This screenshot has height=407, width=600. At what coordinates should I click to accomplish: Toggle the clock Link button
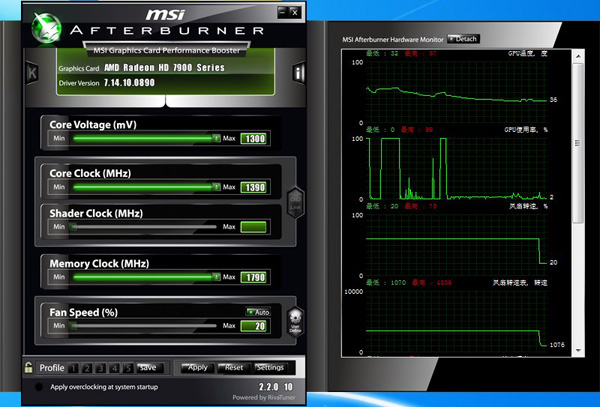[x=295, y=203]
